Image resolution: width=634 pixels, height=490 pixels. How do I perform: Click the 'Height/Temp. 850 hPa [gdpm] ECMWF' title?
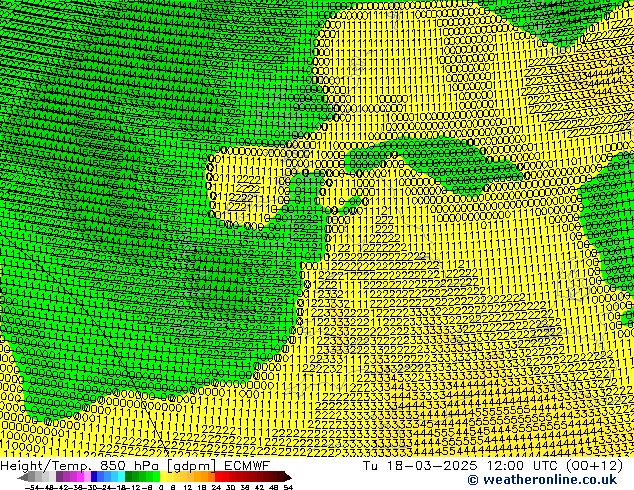coord(135,465)
